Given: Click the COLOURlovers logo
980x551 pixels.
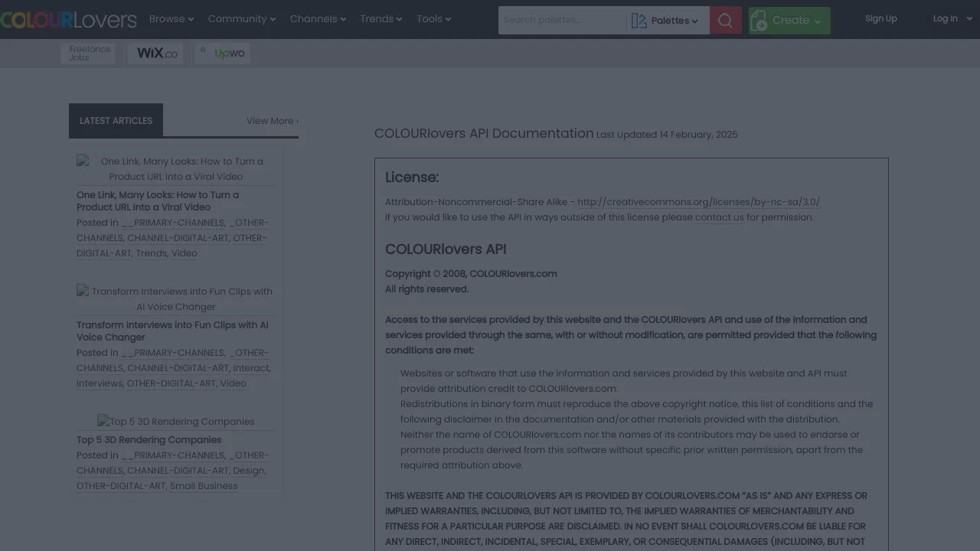Looking at the screenshot, I should click(68, 20).
